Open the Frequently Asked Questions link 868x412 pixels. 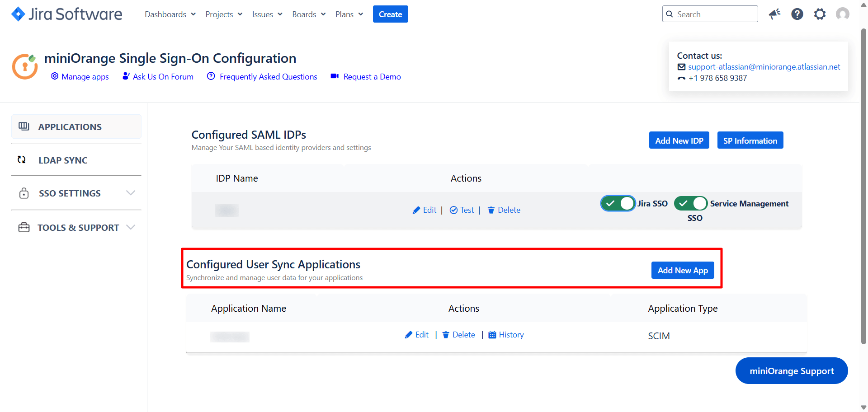pyautogui.click(x=268, y=77)
